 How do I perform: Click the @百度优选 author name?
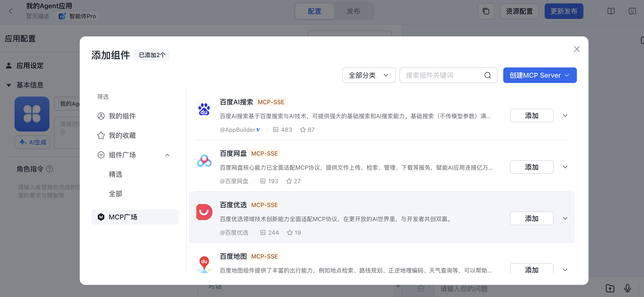click(234, 233)
